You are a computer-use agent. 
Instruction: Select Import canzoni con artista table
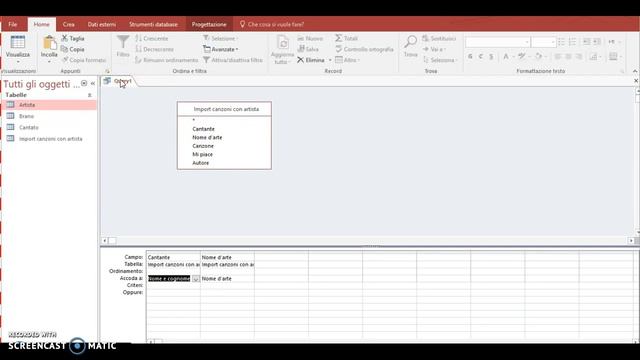[x=49, y=139]
